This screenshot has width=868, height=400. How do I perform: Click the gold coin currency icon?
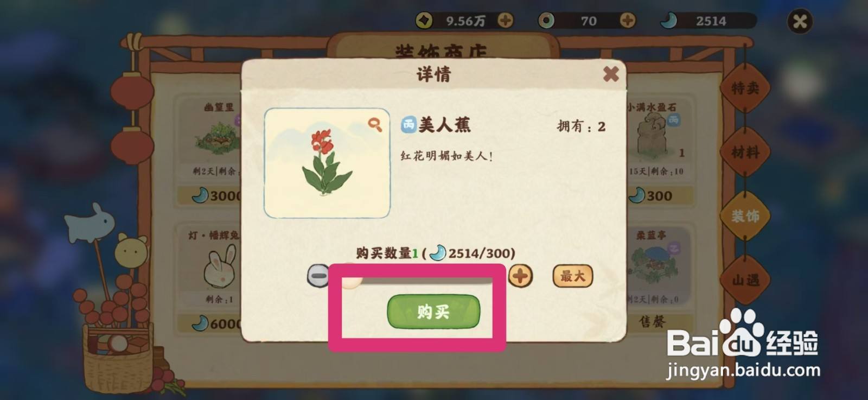(x=424, y=21)
